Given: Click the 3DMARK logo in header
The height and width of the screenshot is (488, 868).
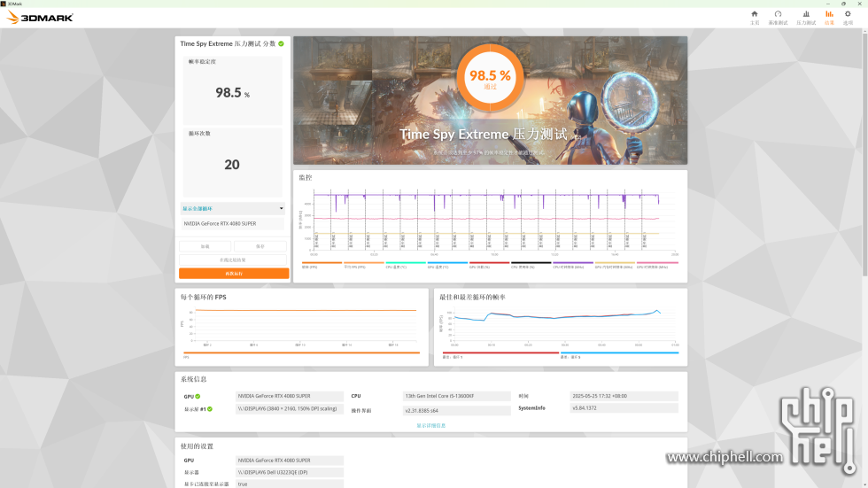Looking at the screenshot, I should [x=40, y=18].
